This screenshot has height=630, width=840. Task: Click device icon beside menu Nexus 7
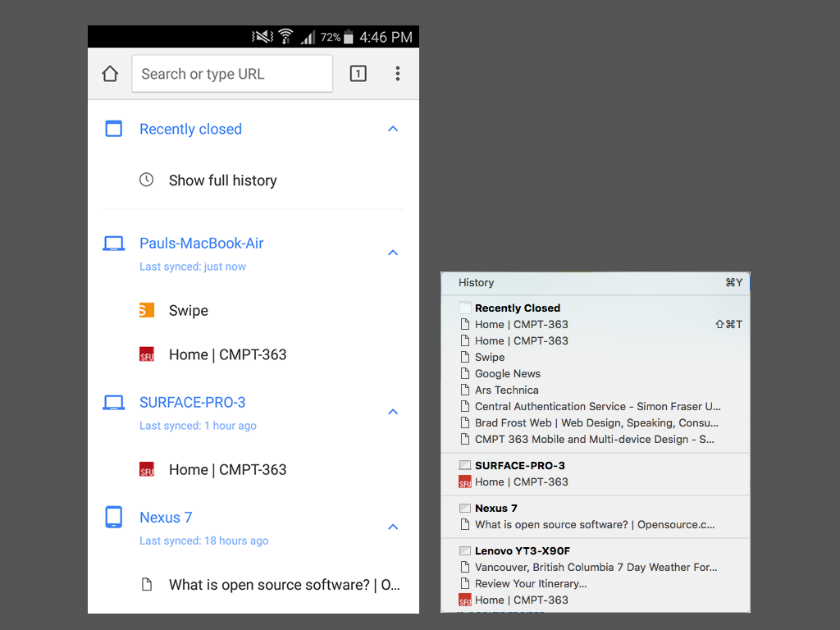tap(465, 508)
